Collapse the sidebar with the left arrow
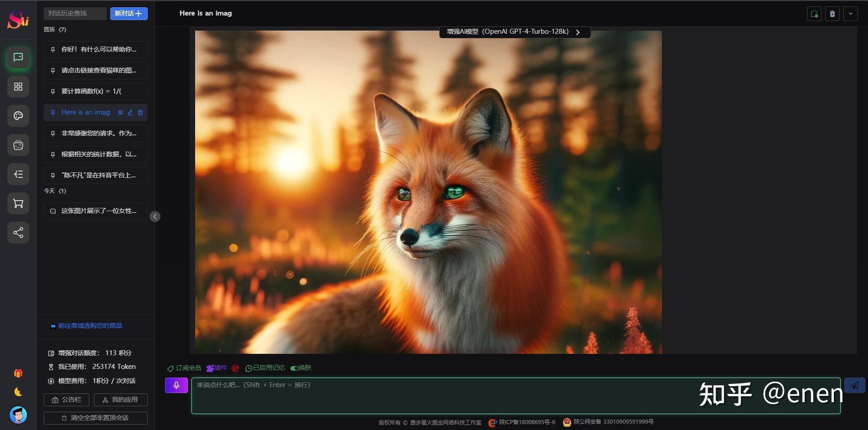This screenshot has width=868, height=430. pos(155,217)
